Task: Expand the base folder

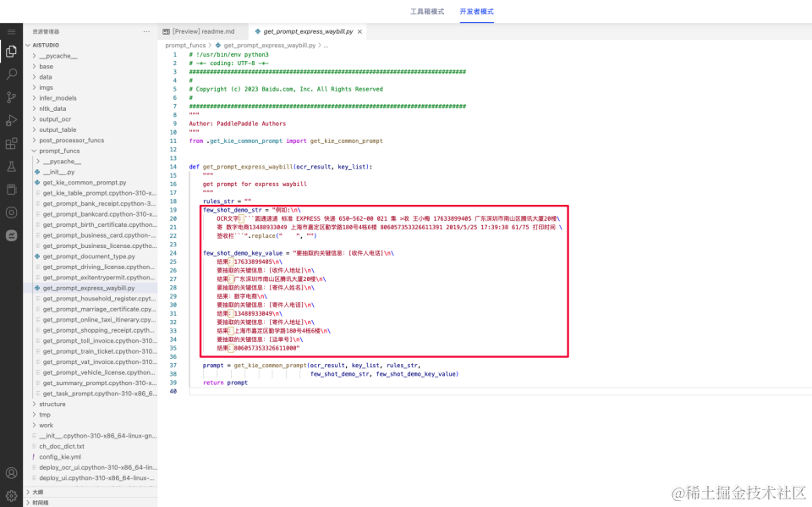Action: coord(46,66)
